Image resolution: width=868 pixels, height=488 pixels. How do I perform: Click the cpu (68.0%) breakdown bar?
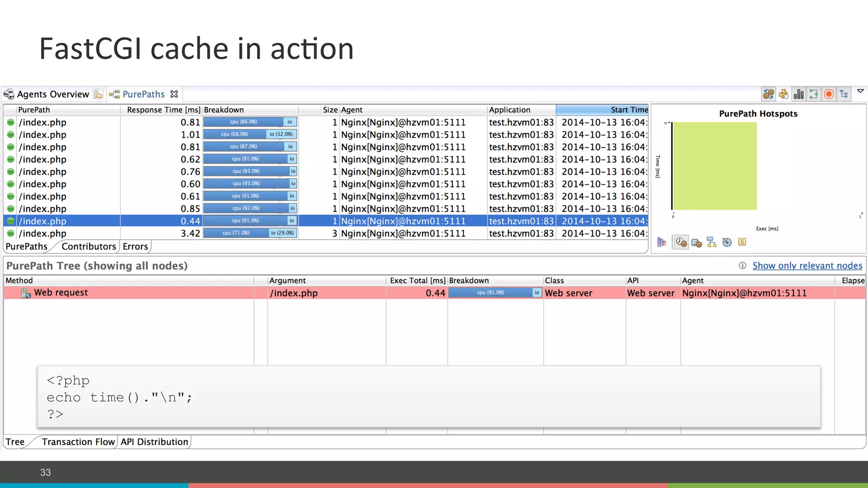(234, 134)
